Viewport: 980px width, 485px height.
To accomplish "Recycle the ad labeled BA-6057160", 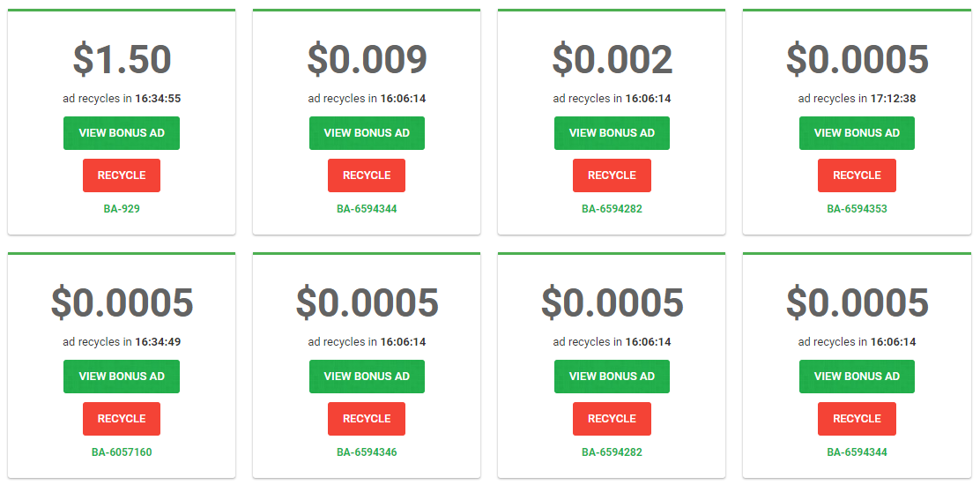I will 122,419.
